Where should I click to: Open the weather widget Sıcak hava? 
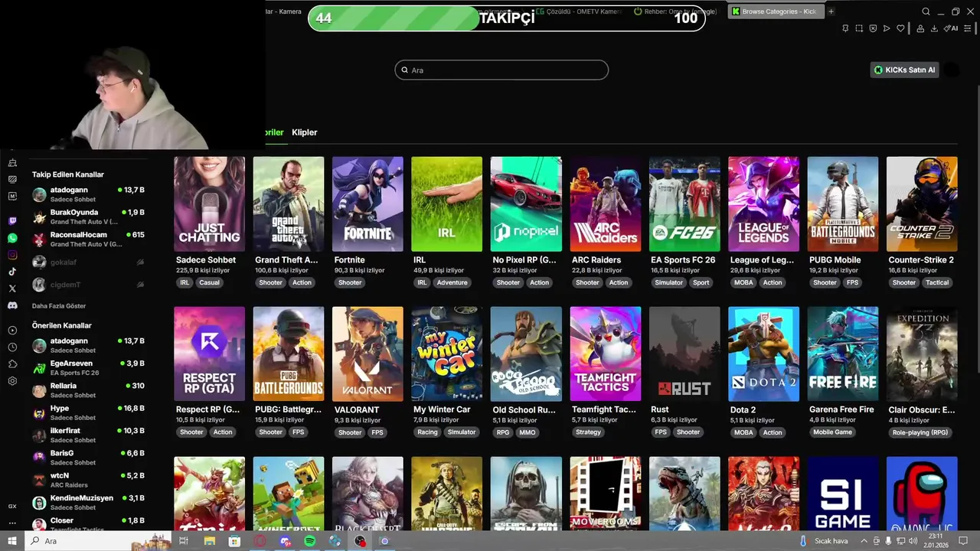click(825, 541)
